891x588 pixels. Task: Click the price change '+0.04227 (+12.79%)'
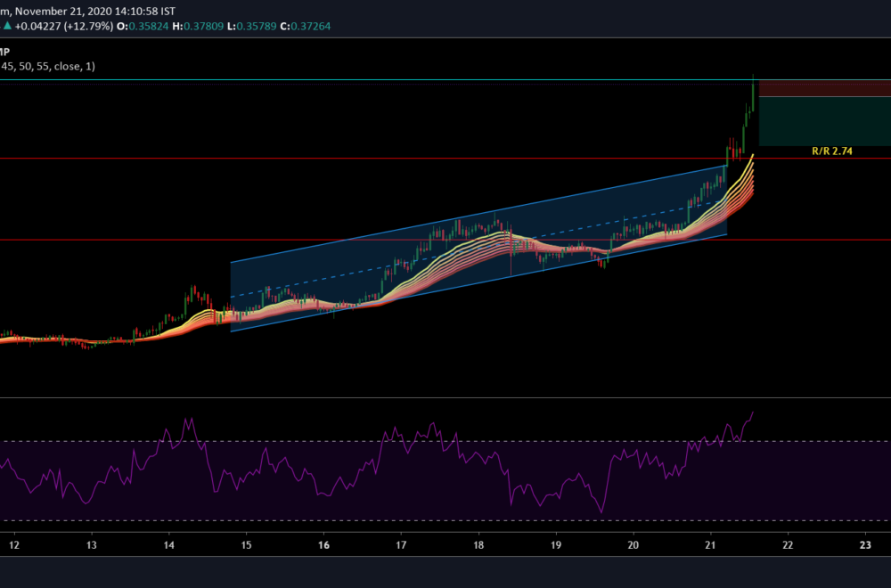click(63, 26)
